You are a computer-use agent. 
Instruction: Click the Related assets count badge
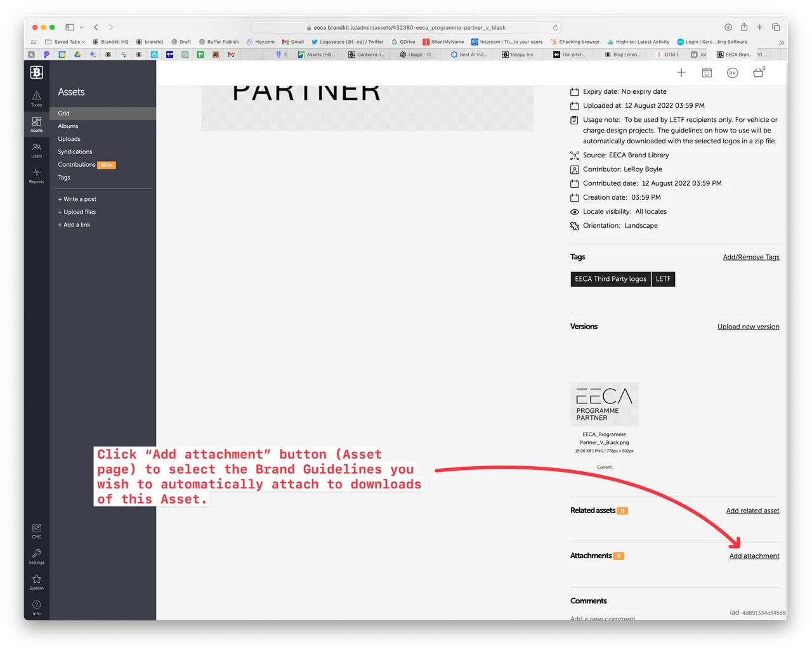pos(622,511)
